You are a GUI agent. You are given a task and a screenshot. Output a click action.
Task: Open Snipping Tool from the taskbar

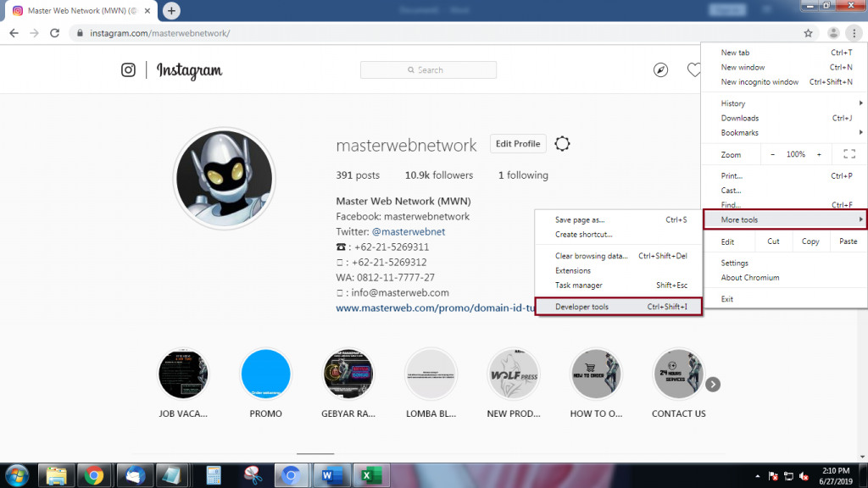point(253,475)
